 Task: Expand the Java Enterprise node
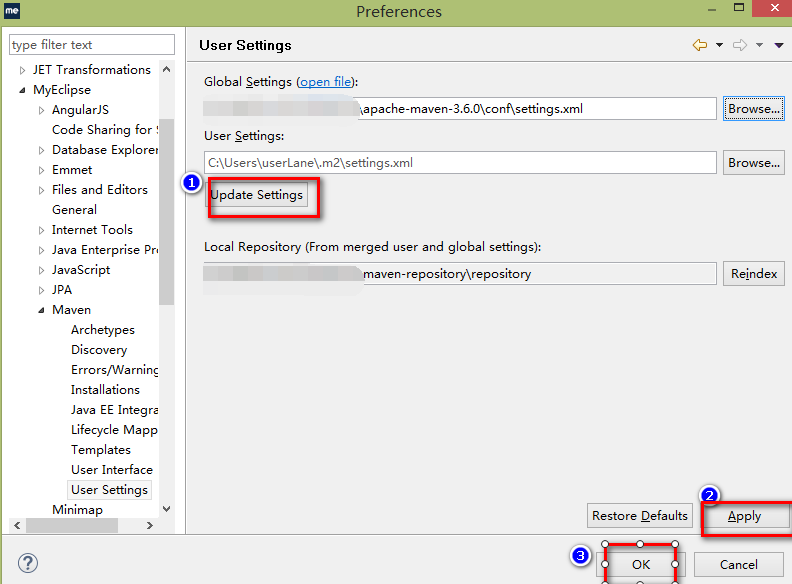tap(41, 250)
